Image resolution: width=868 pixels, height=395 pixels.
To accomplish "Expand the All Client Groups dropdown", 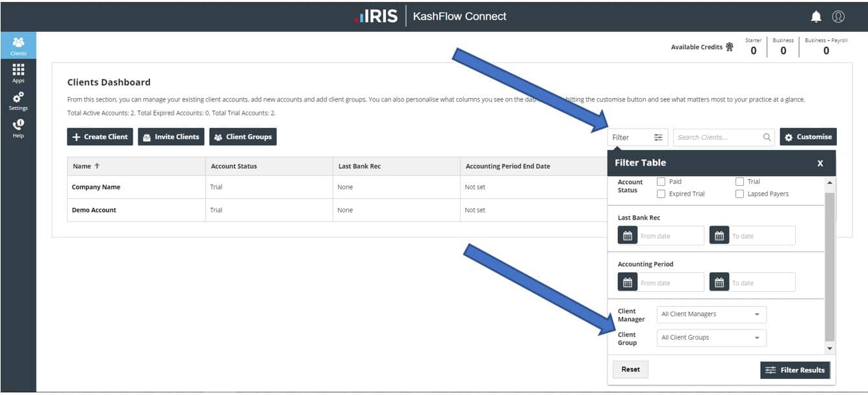I will click(711, 338).
